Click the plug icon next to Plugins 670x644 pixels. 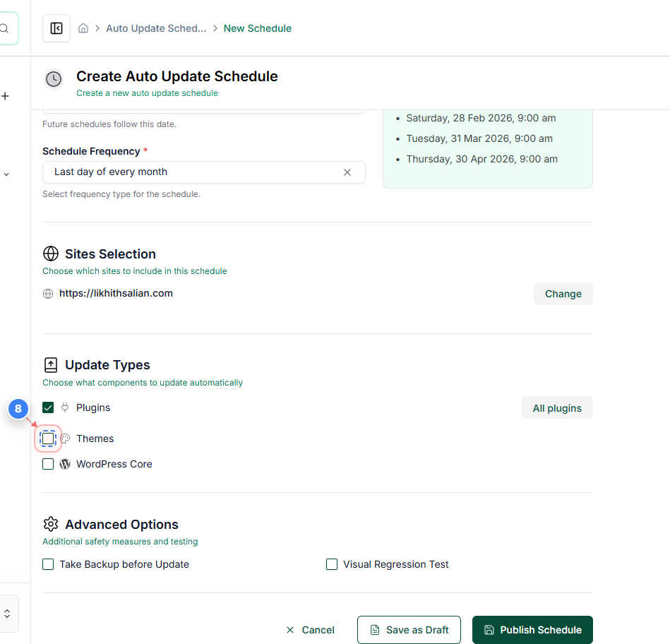tap(65, 407)
